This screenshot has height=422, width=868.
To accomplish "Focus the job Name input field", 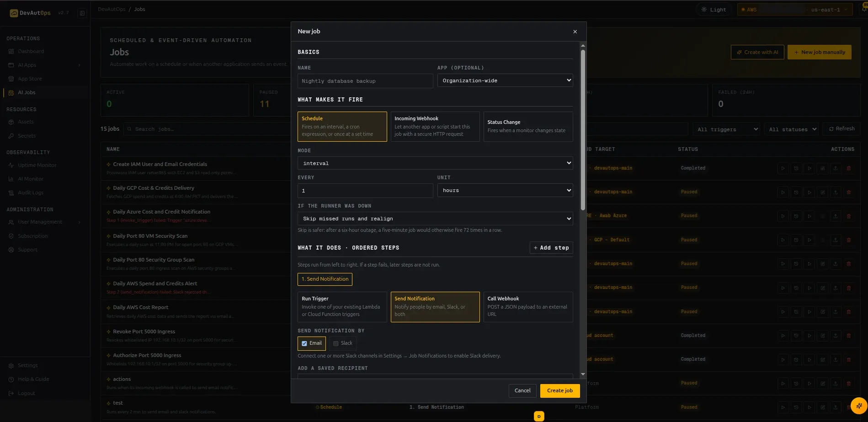I will 365,81.
